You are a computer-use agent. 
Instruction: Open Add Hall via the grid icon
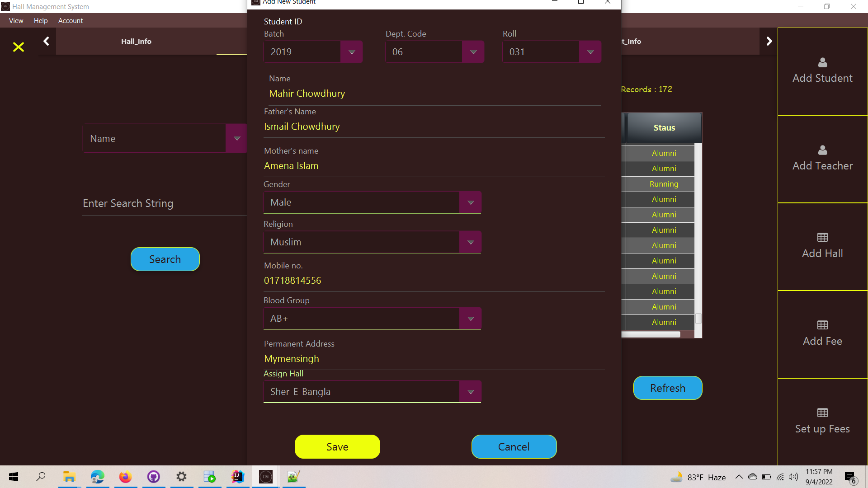click(822, 237)
